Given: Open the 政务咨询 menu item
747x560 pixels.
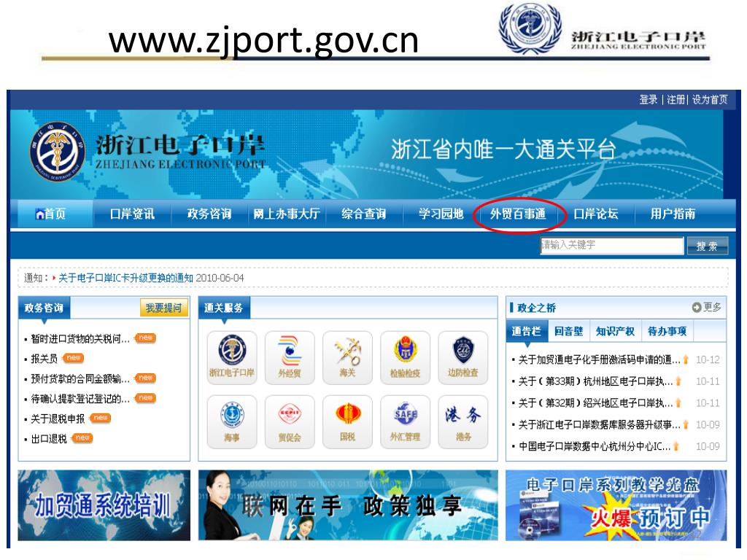Looking at the screenshot, I should pyautogui.click(x=209, y=214).
